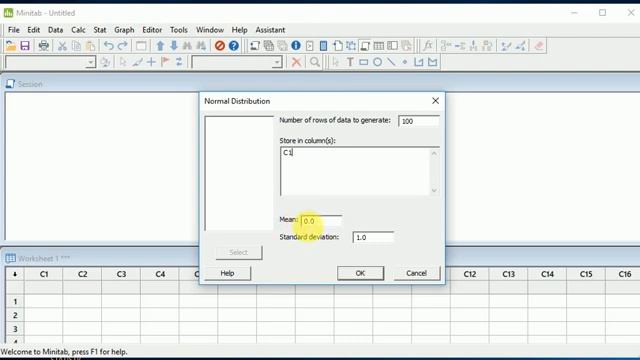This screenshot has height=360, width=640.
Task: Select the rectangle drawing tool
Action: click(363, 62)
